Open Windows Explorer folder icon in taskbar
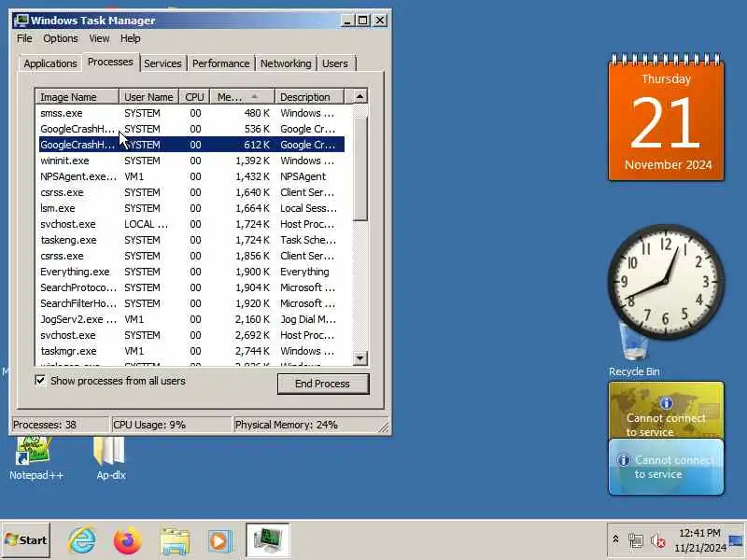The height and width of the screenshot is (560, 747). point(175,541)
